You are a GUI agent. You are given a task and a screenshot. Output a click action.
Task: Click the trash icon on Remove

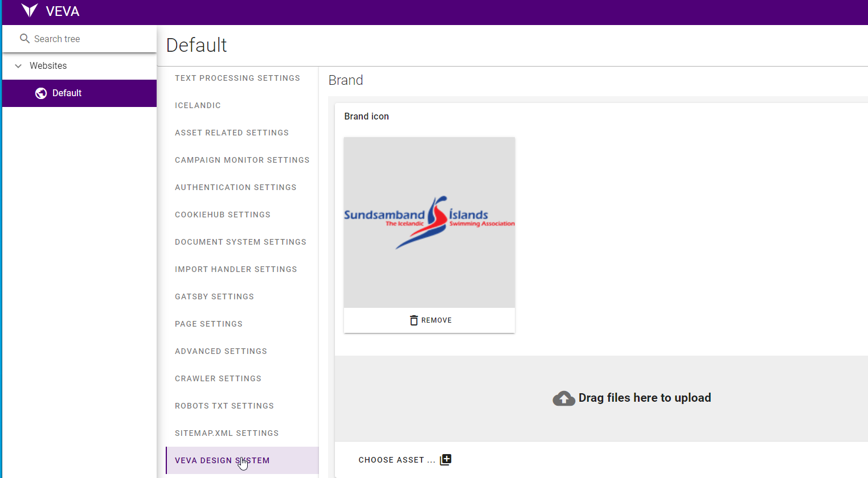[414, 320]
